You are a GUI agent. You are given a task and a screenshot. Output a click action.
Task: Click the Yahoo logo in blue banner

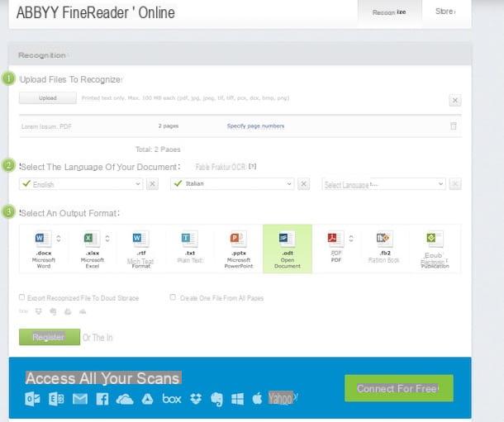(x=283, y=398)
